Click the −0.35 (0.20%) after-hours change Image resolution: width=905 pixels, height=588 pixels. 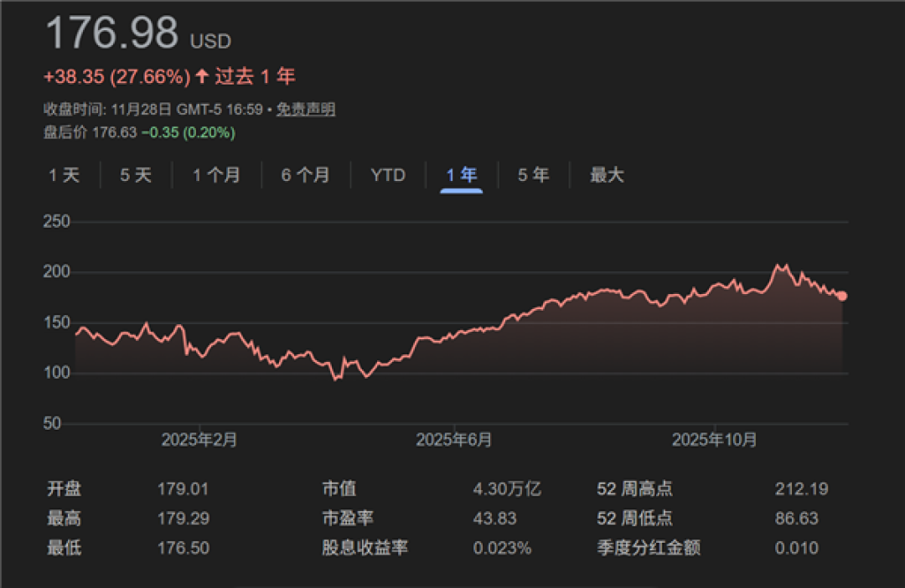[189, 132]
